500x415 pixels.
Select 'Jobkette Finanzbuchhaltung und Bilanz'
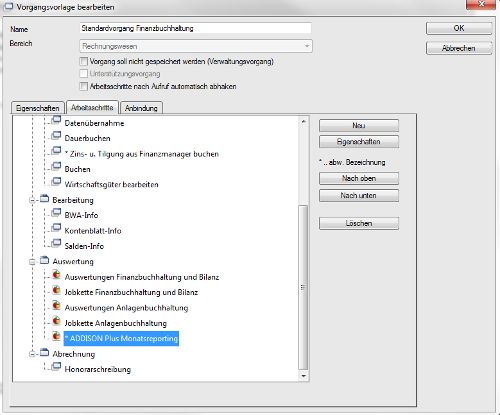click(131, 292)
